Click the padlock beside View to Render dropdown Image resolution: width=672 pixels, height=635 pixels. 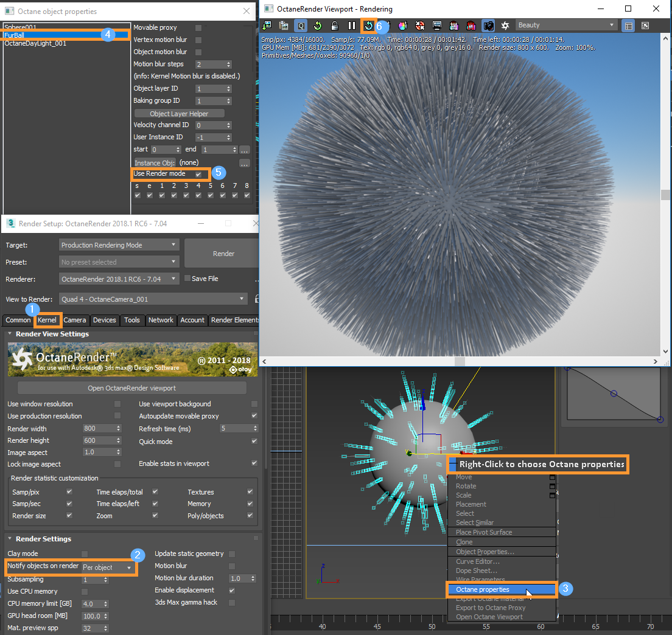click(257, 299)
